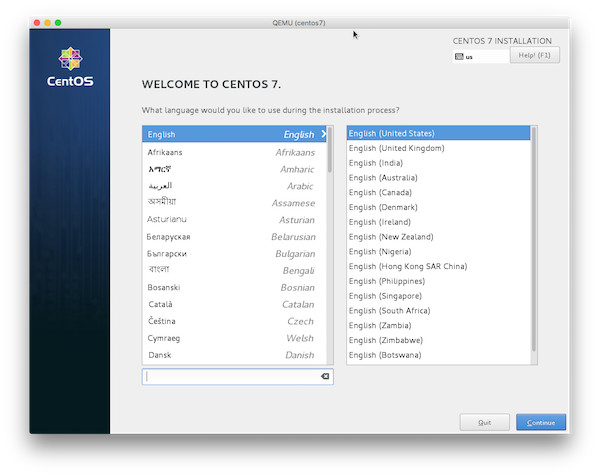Image resolution: width=599 pixels, height=476 pixels.
Task: Open the Help! (F1) button
Action: [534, 55]
